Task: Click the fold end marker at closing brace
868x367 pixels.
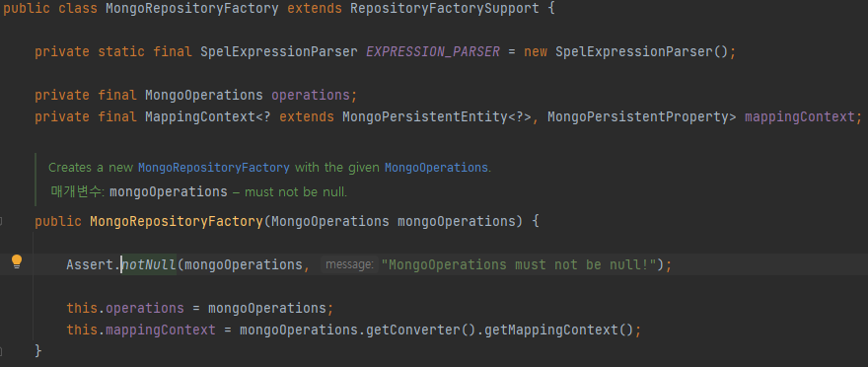Action: click(2, 350)
